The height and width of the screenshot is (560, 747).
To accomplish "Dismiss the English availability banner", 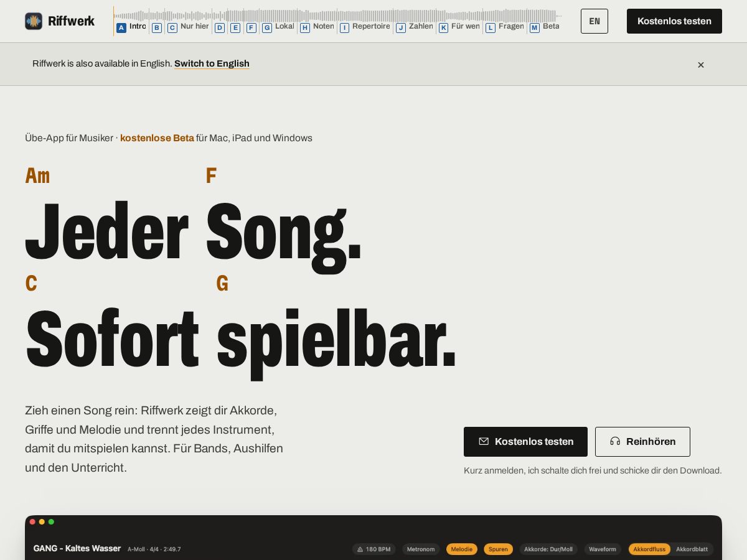I will pos(701,65).
